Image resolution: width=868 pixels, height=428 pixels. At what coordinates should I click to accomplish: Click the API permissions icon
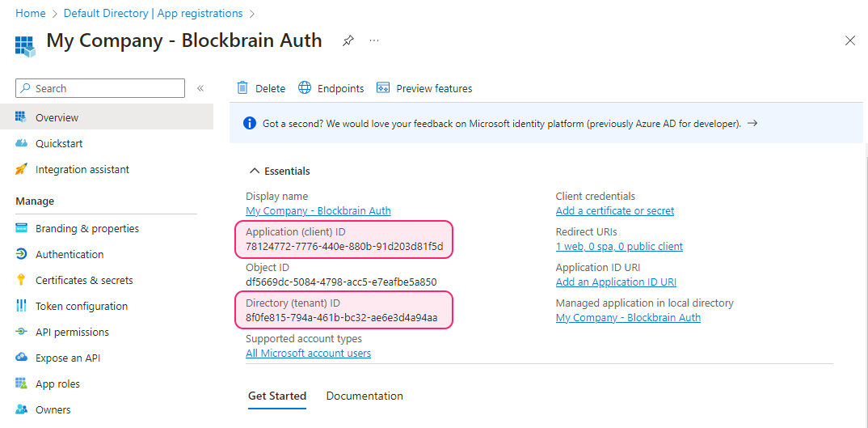point(21,332)
